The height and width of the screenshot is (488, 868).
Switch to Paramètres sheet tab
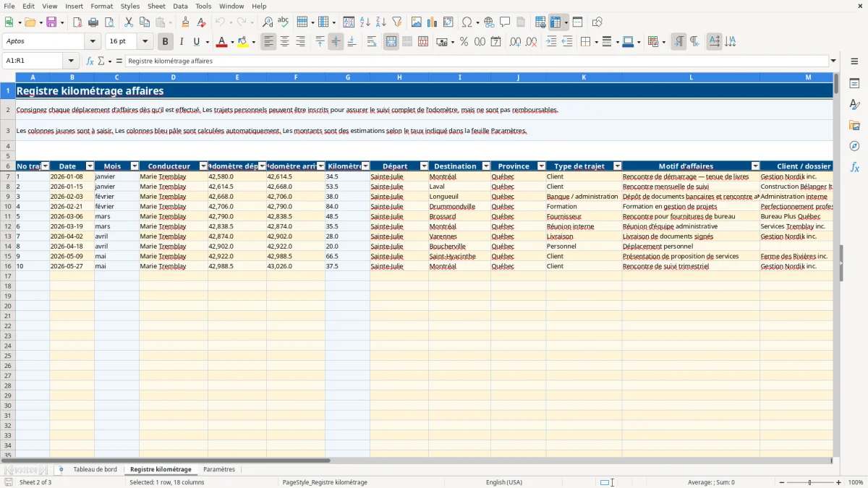219,470
